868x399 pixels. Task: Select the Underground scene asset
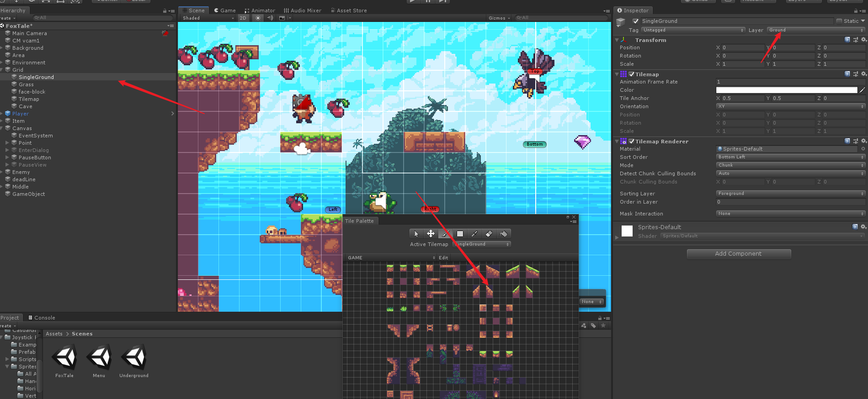134,362
